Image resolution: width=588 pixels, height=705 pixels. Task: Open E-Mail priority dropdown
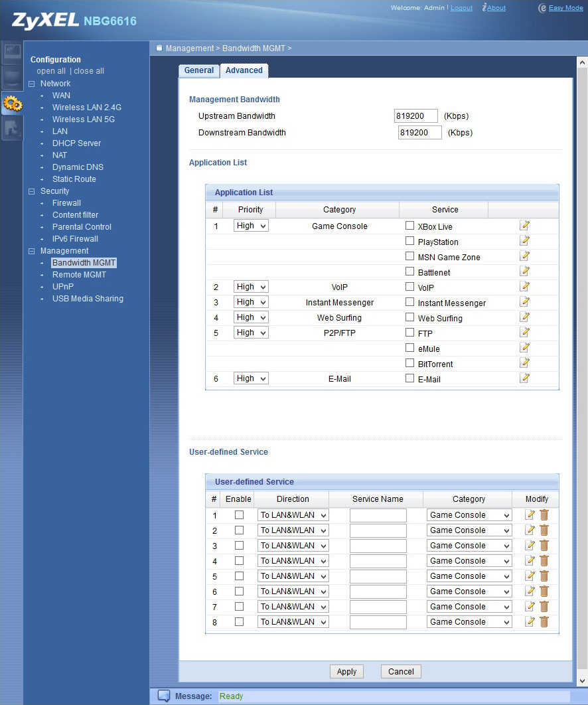(x=251, y=378)
